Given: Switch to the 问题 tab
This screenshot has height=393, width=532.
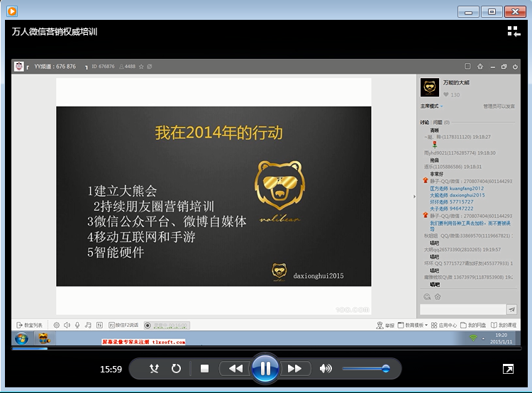Looking at the screenshot, I should point(437,122).
